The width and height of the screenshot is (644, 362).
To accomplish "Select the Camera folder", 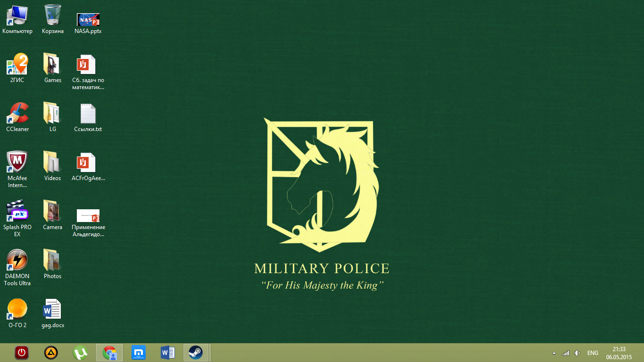I will point(53,215).
